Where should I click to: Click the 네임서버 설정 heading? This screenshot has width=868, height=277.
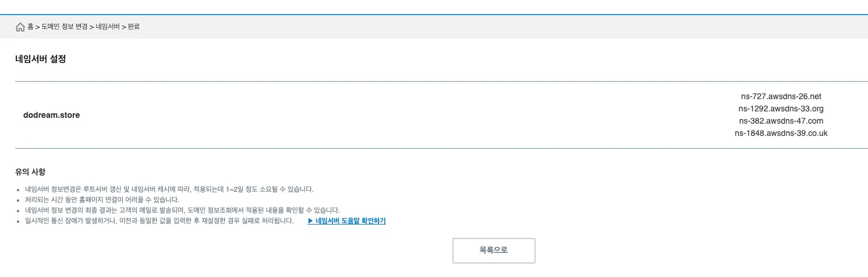[40, 59]
